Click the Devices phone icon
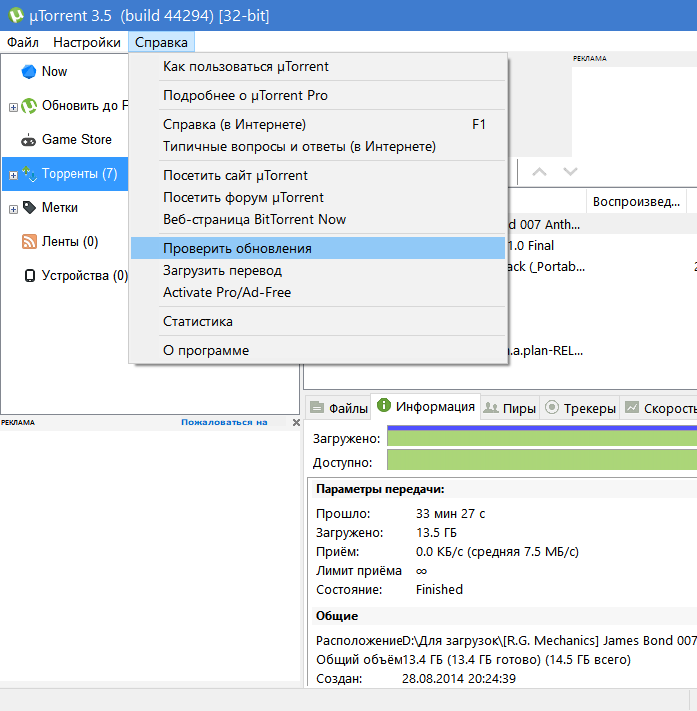 29,276
